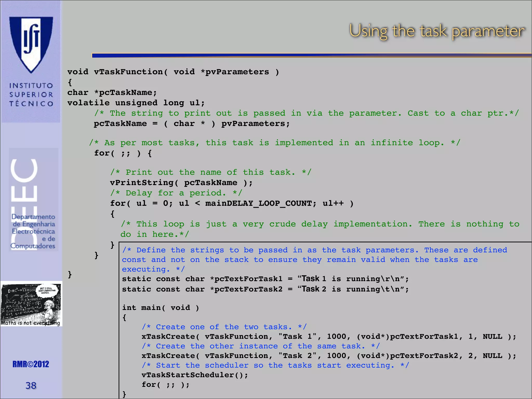The width and height of the screenshot is (532, 399).
Task: Click the RMR©2012 copyright text
Action: (31, 364)
